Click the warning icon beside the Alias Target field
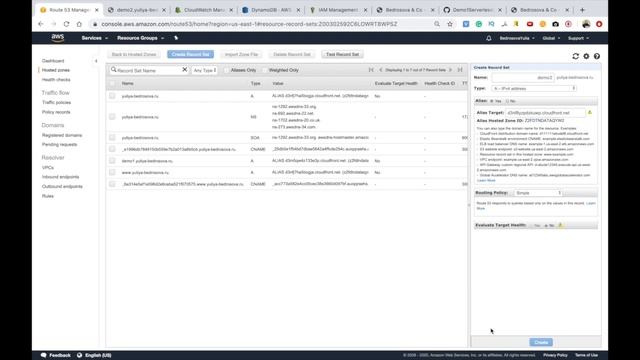Viewport: 640px width, 360px height. coord(590,112)
